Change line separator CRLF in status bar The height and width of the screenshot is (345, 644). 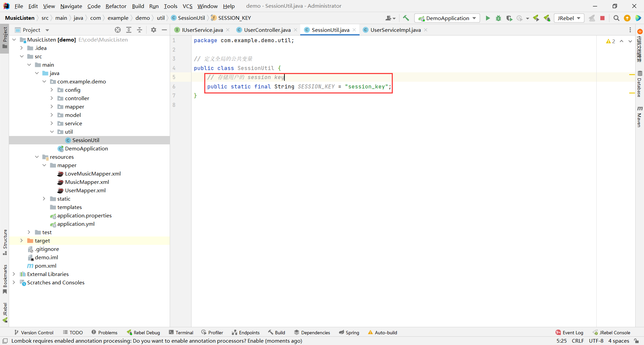coord(578,341)
